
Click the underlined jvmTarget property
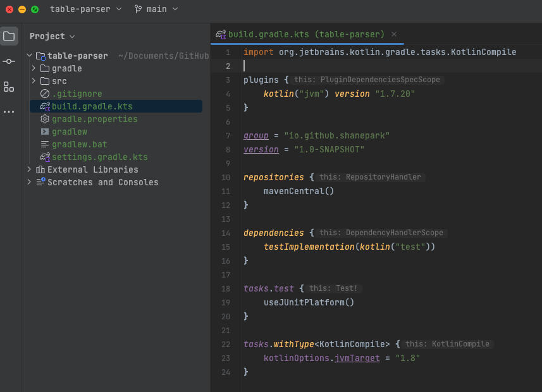click(357, 358)
